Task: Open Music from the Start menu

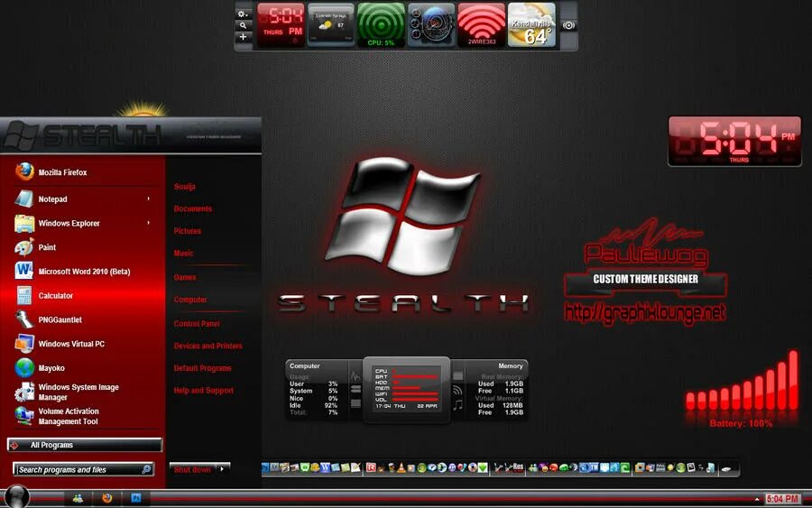Action: pos(183,254)
